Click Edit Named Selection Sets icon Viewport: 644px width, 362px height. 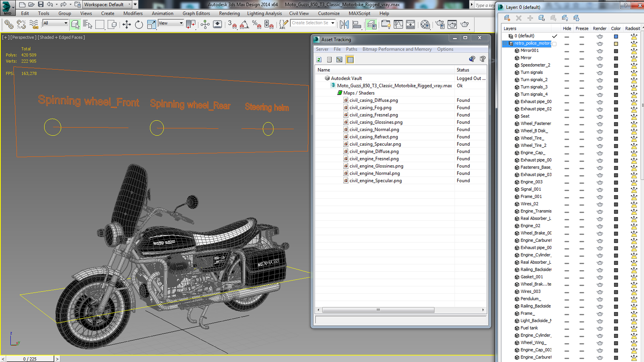[x=283, y=24]
